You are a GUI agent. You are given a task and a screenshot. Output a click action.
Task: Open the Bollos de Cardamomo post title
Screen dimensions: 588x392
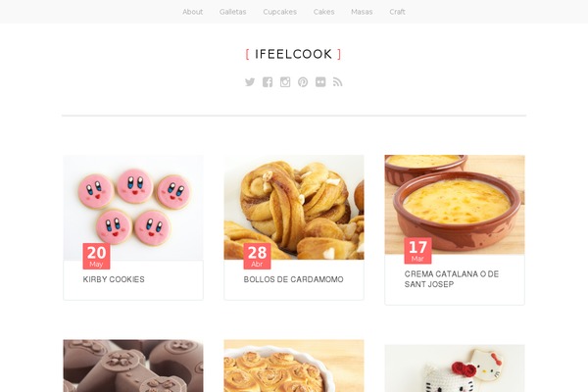click(294, 279)
